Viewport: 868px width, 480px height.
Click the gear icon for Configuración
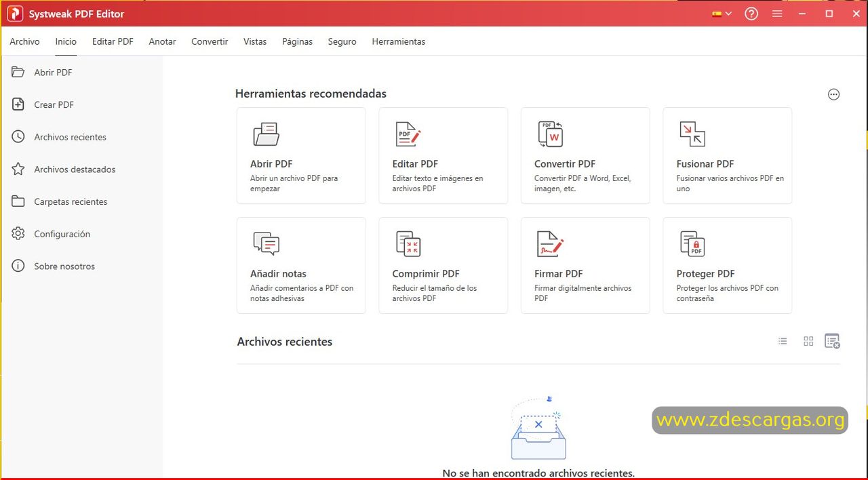(x=18, y=234)
